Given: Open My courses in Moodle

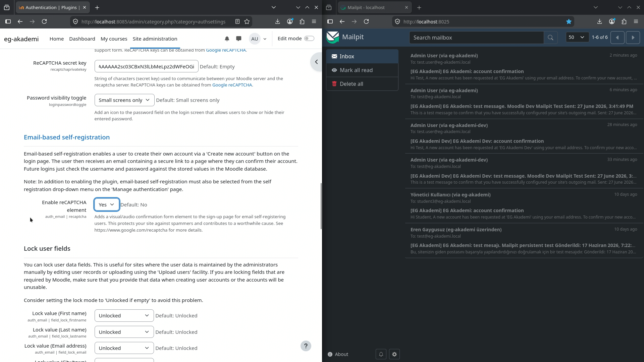Looking at the screenshot, I should pyautogui.click(x=114, y=39).
